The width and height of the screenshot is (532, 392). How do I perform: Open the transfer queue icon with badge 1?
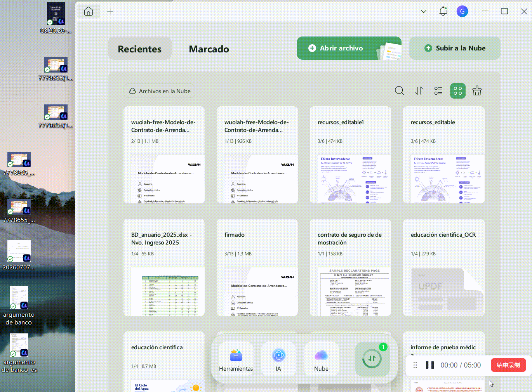pyautogui.click(x=372, y=359)
